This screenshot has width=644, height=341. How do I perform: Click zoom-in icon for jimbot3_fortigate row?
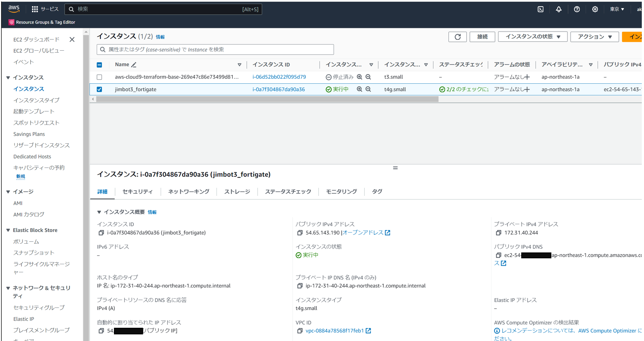pyautogui.click(x=359, y=89)
